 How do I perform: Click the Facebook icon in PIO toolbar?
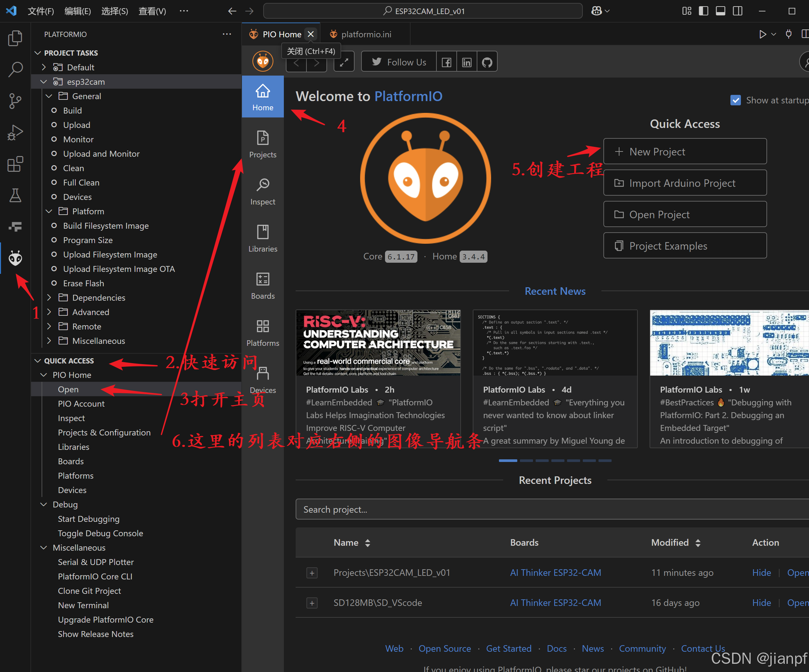[446, 62]
